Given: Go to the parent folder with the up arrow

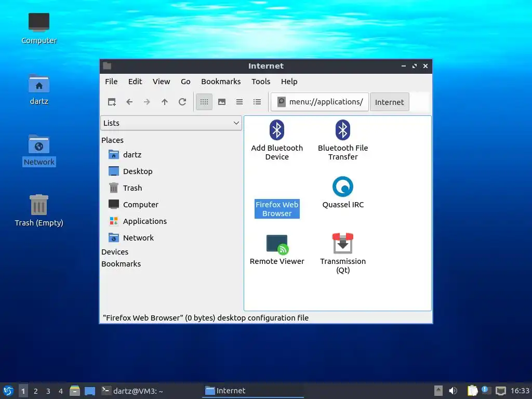Looking at the screenshot, I should 165,102.
